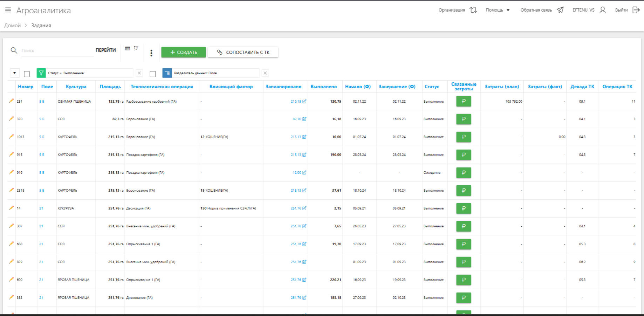This screenshot has height=316, width=644.
Task: Click the table grid view icon
Action: [x=128, y=49]
